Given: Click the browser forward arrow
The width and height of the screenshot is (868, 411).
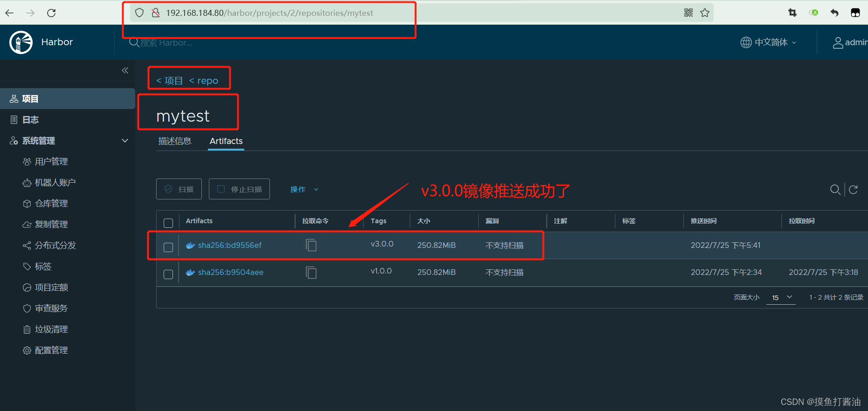Looking at the screenshot, I should point(30,13).
